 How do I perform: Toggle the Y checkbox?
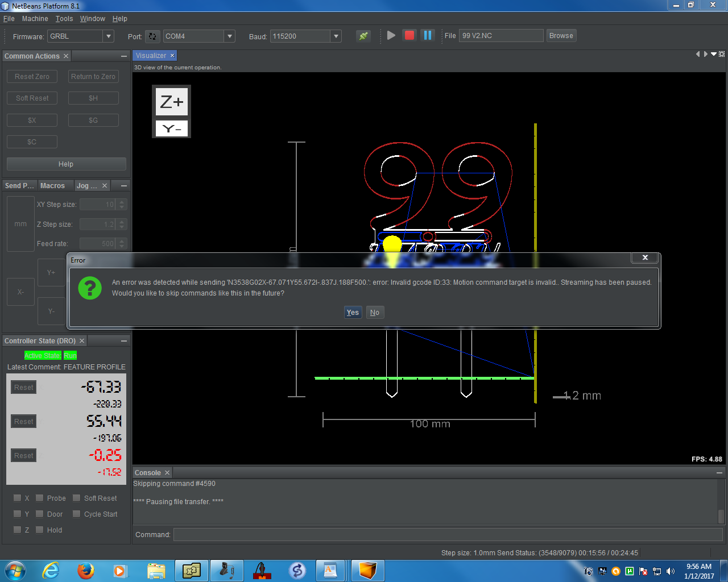tap(17, 514)
